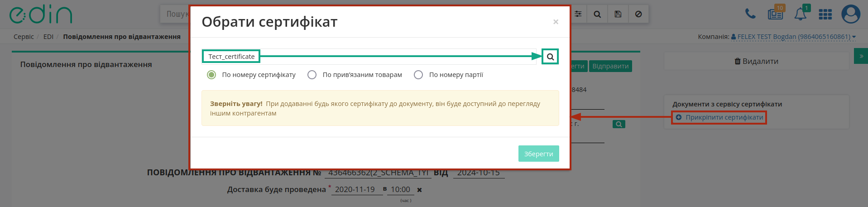Click the document date field 2024-10-15

coord(479,173)
